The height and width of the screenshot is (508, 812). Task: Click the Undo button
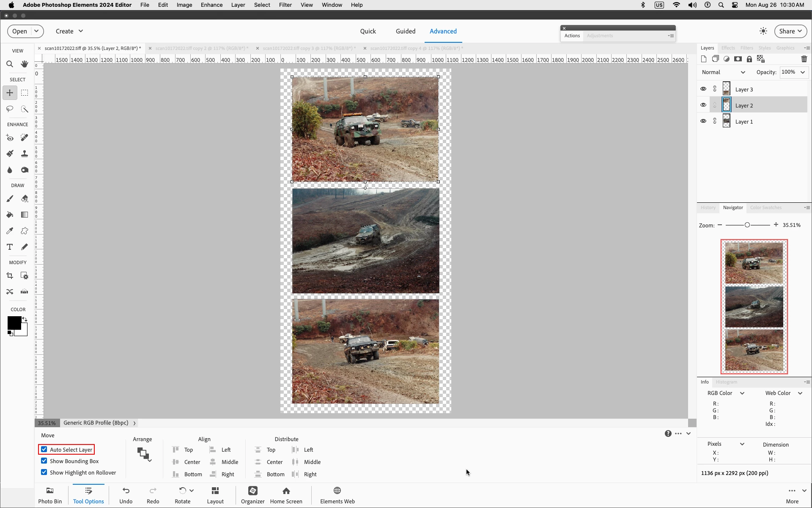pos(126,494)
